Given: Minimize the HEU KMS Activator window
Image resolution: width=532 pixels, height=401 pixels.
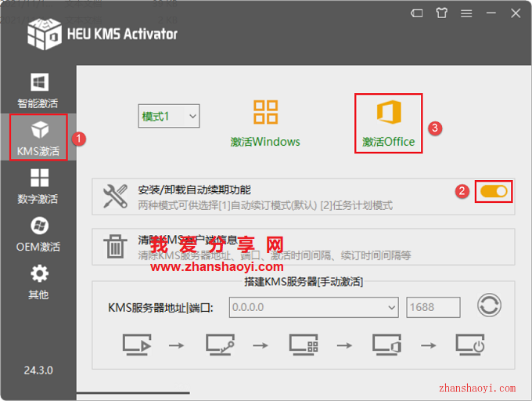Looking at the screenshot, I should pyautogui.click(x=491, y=13).
